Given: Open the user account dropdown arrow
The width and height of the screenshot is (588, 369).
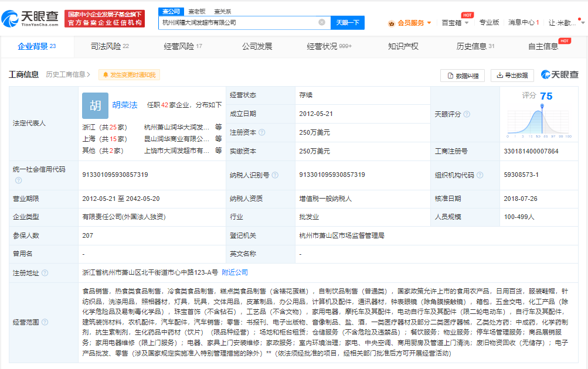Looking at the screenshot, I should pyautogui.click(x=582, y=23).
